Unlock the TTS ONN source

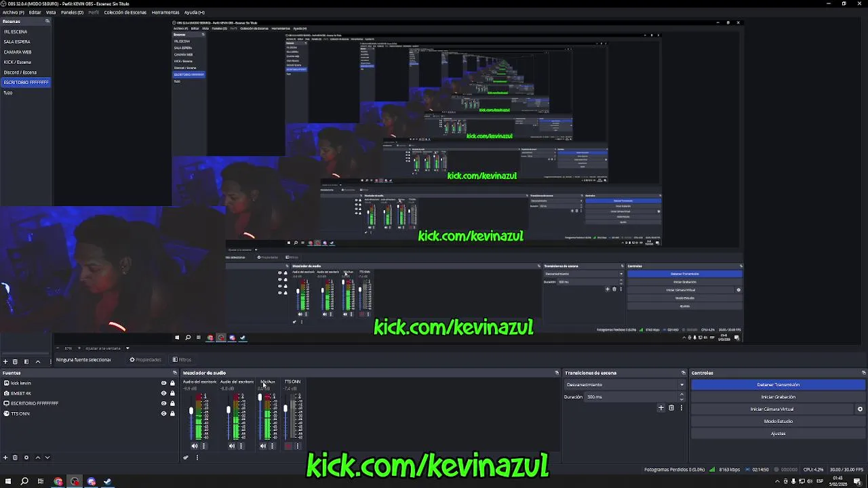(x=172, y=413)
